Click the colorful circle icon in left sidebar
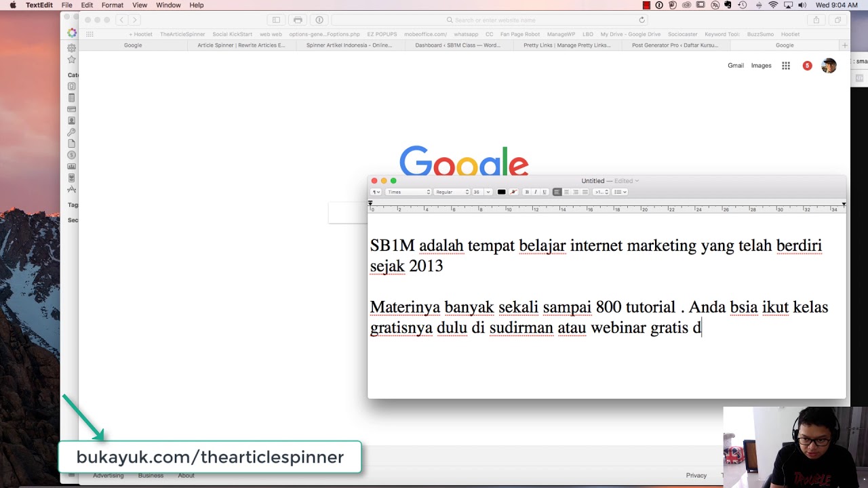The height and width of the screenshot is (488, 868). tap(71, 33)
